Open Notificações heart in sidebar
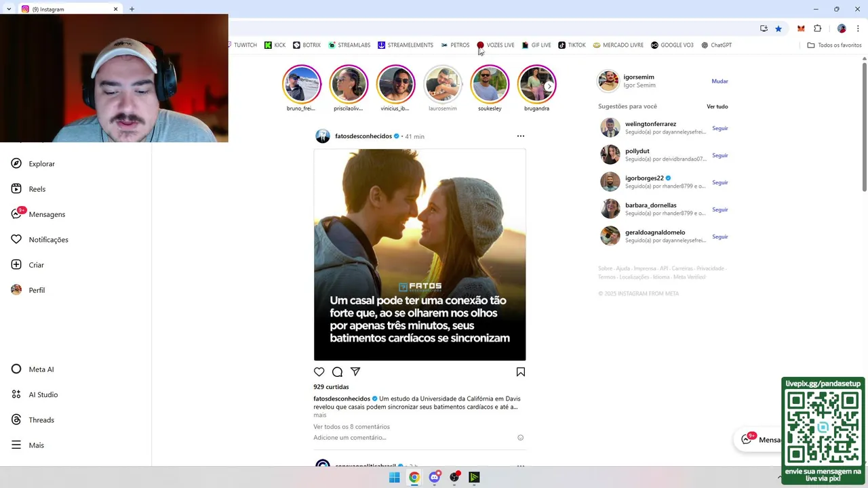 (x=39, y=239)
